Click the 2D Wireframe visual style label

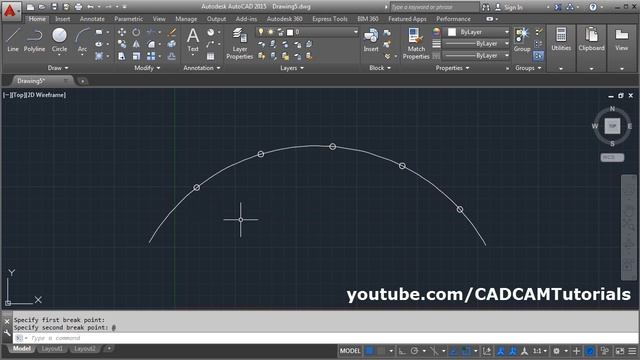click(x=45, y=95)
